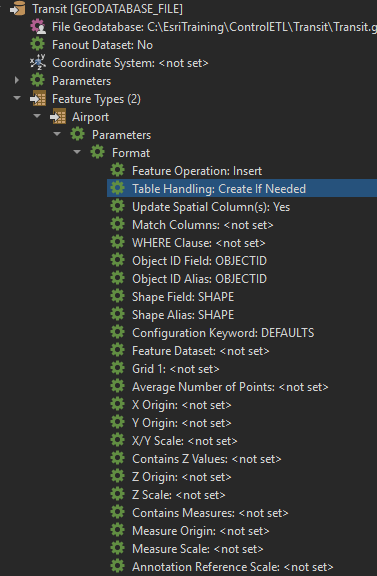The image size is (377, 576).
Task: Select Average Number of Points parameter
Action: 230,387
